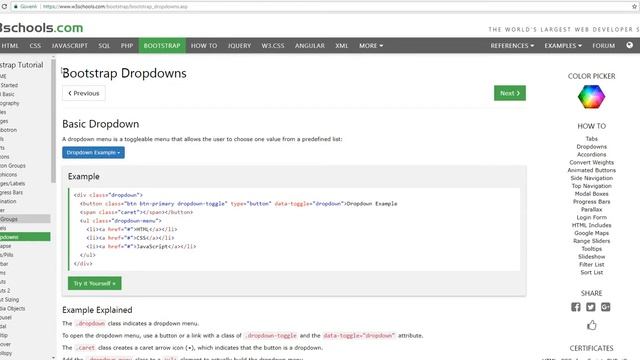Go to JAVASCRIPT tutorial tab
Image resolution: width=640 pixels, height=360 pixels.
click(69, 46)
